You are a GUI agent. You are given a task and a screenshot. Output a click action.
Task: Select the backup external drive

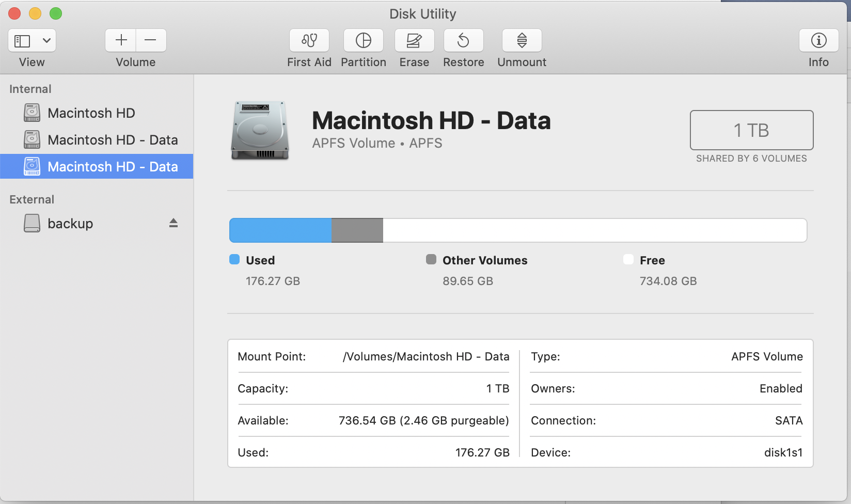click(x=97, y=224)
